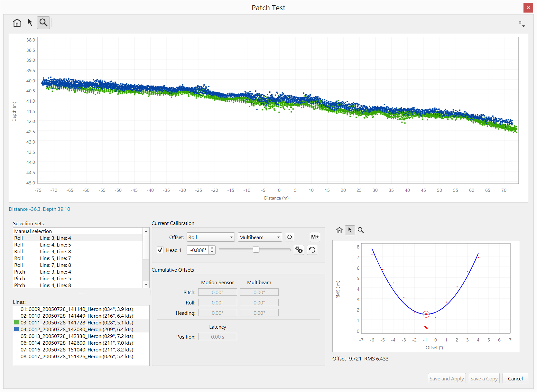The width and height of the screenshot is (537, 392).
Task: Uncheck the Head 1 checkbox
Action: tap(160, 250)
